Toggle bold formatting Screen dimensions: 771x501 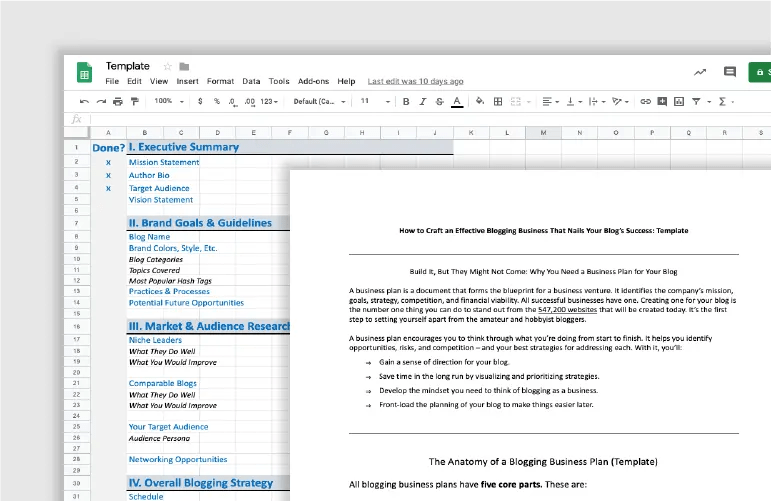tap(406, 101)
